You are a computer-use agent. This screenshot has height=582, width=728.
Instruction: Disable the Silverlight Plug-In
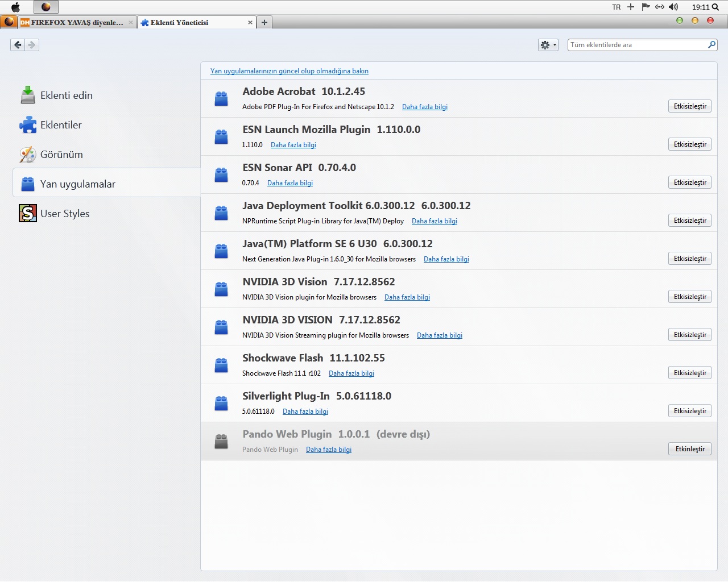click(690, 411)
